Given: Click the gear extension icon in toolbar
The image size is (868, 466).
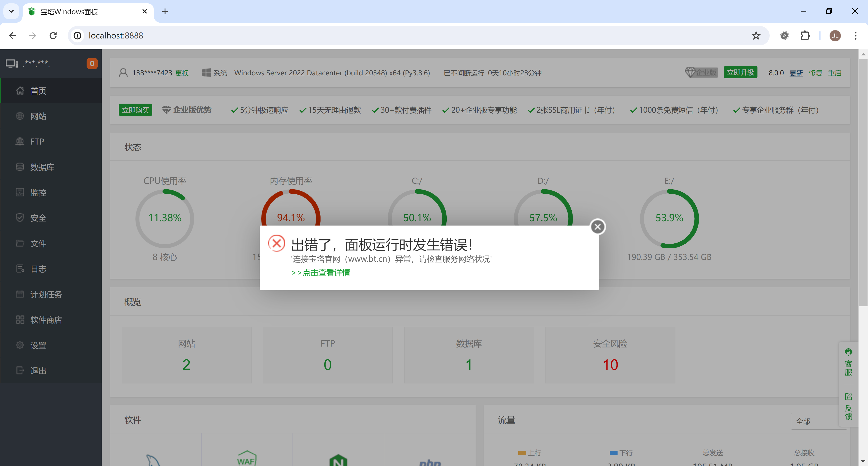Looking at the screenshot, I should (784, 36).
